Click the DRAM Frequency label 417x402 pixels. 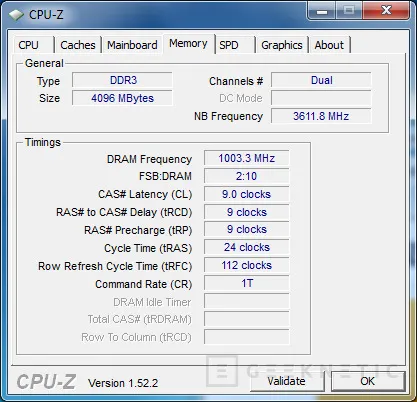point(149,159)
